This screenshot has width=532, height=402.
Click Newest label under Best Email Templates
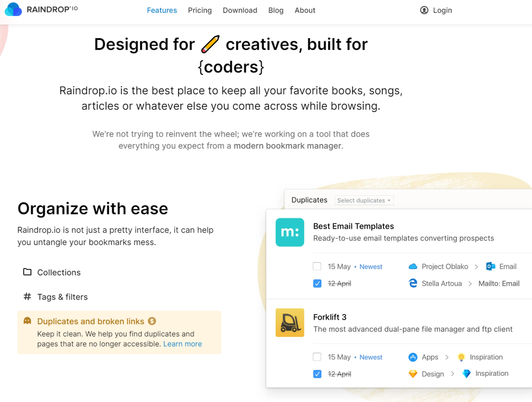tap(371, 266)
